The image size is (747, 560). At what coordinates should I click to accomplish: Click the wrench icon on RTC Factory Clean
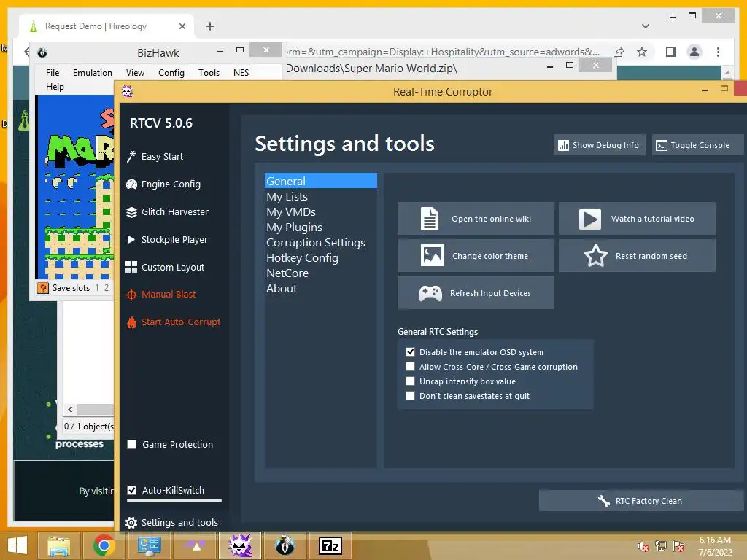603,500
